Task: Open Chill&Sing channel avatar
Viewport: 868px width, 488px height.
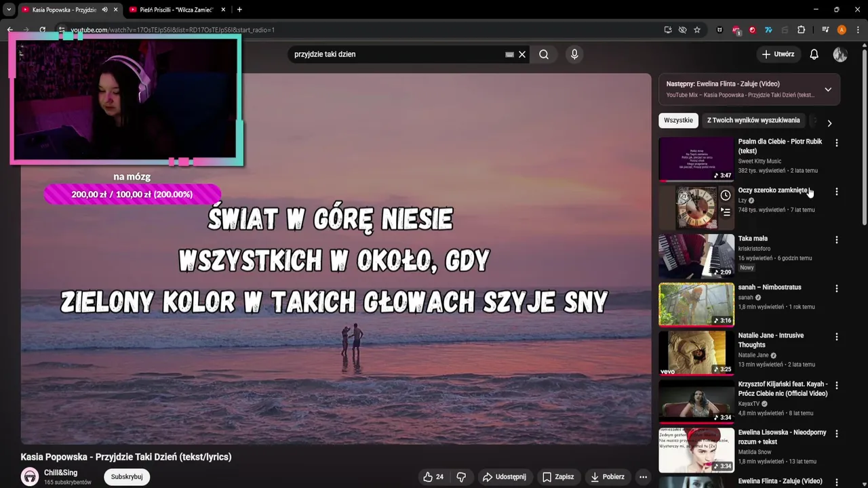Action: 30,476
